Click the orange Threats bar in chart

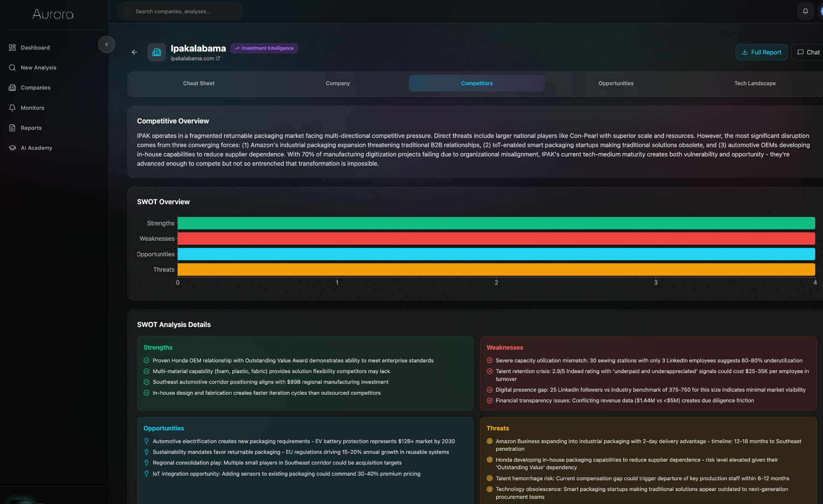pos(496,270)
